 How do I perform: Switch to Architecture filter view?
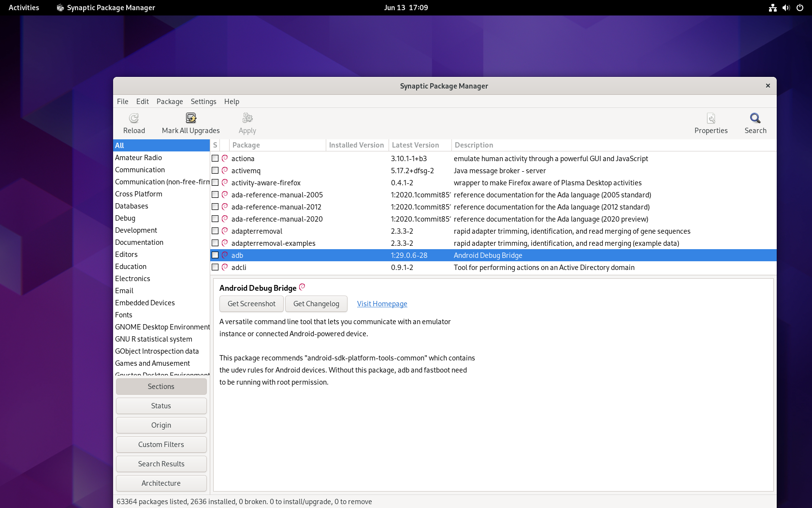tap(161, 483)
